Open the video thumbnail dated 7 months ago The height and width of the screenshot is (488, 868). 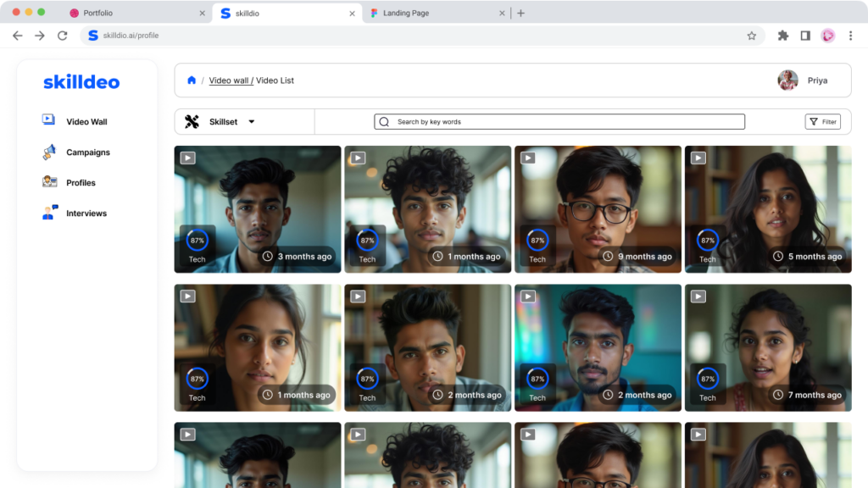click(768, 347)
